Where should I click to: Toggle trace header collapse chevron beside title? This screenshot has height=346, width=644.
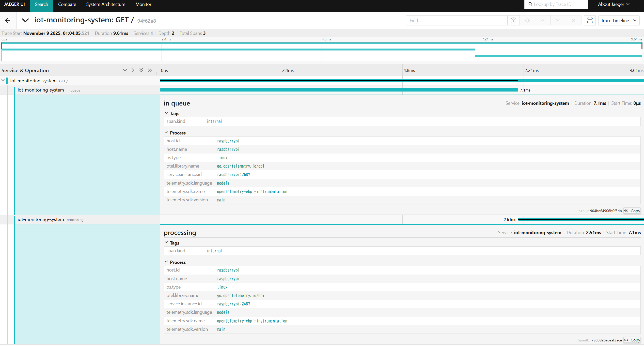click(25, 20)
